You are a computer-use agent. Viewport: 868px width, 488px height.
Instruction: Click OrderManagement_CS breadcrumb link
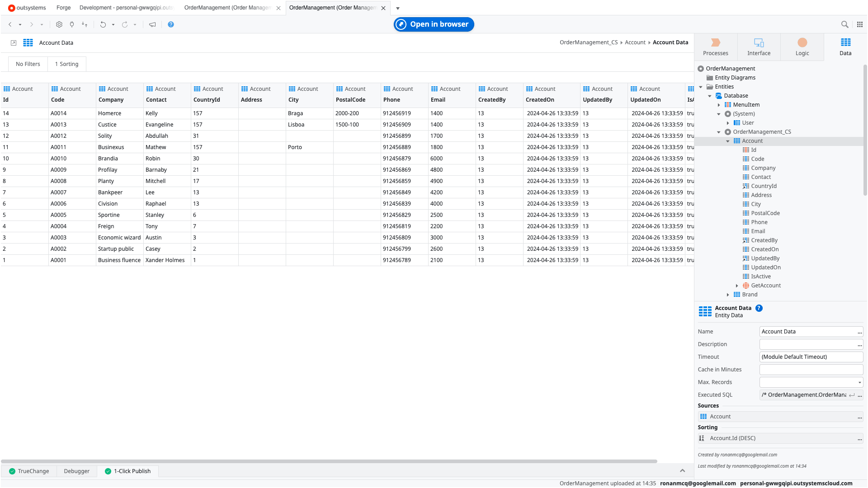589,42
